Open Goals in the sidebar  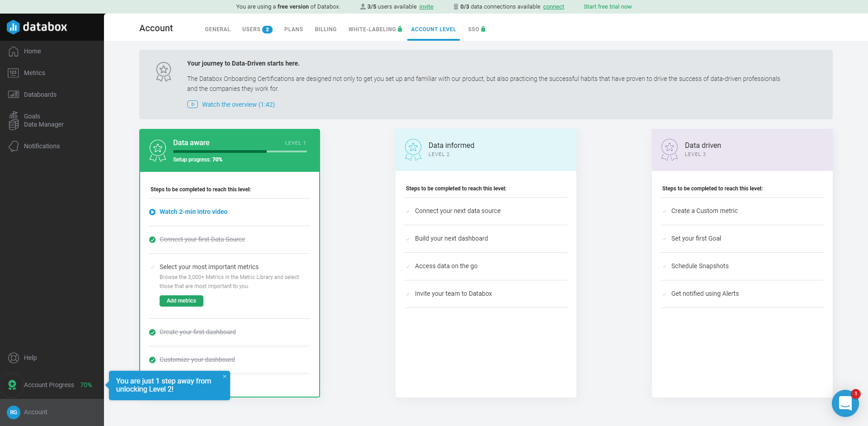[32, 116]
